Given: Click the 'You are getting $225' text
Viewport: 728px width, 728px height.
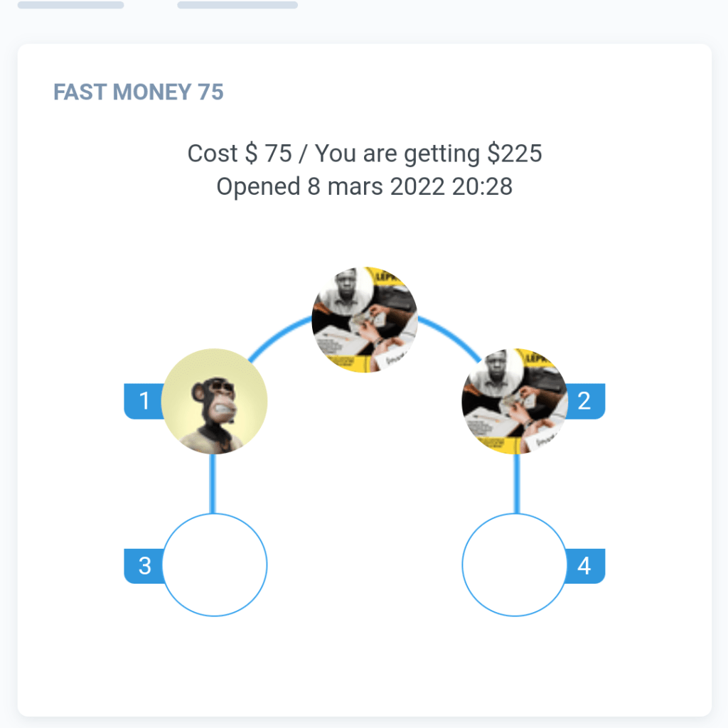Looking at the screenshot, I should pos(429,154).
